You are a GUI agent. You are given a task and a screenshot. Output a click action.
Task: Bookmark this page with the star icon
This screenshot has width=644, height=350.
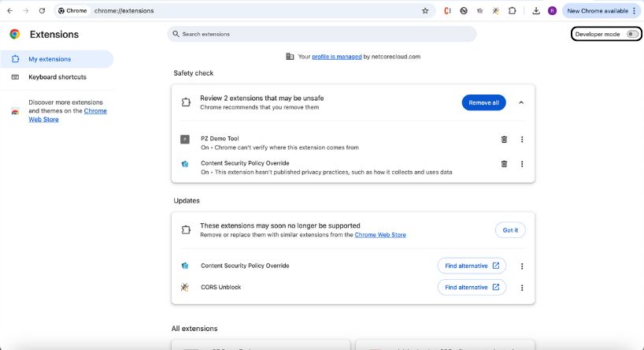click(425, 11)
